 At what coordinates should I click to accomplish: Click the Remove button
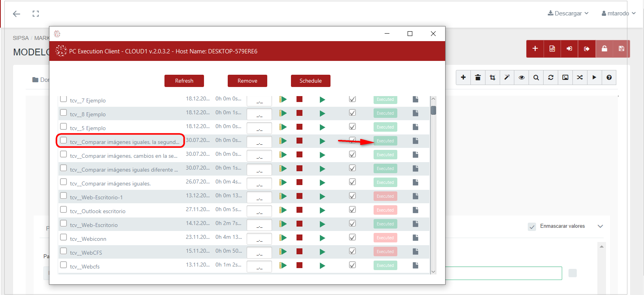click(247, 81)
